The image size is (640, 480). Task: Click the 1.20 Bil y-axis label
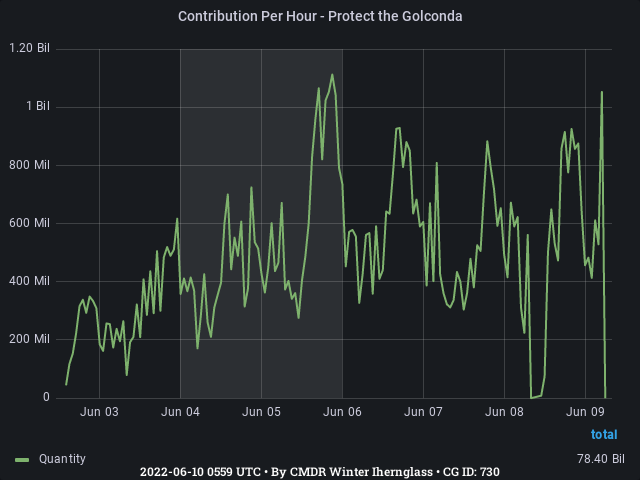(x=29, y=48)
